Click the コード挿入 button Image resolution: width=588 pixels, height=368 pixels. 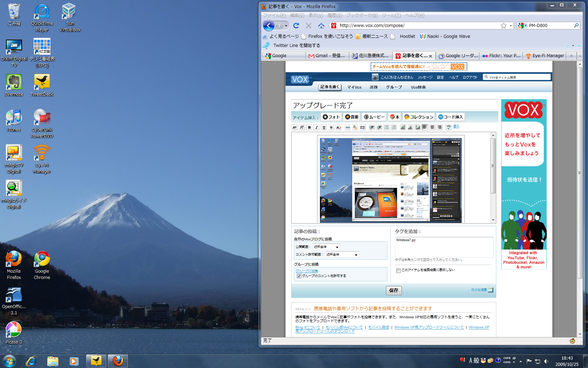451,117
